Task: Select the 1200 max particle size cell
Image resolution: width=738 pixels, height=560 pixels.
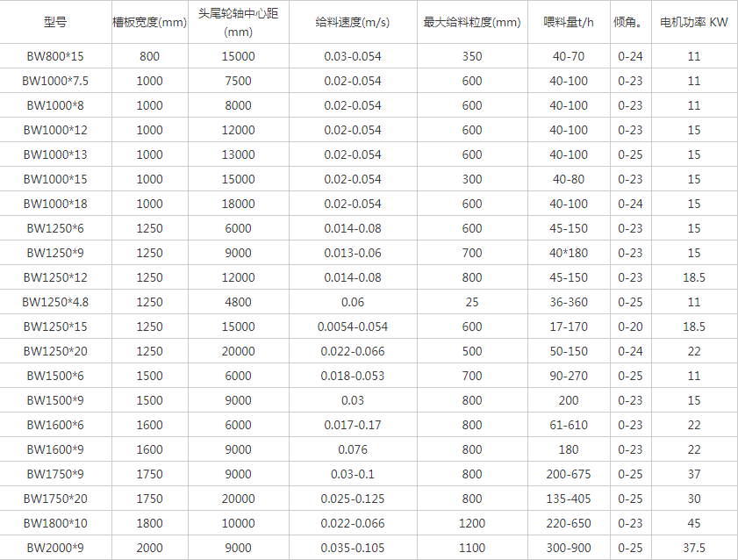Action: coord(472,523)
